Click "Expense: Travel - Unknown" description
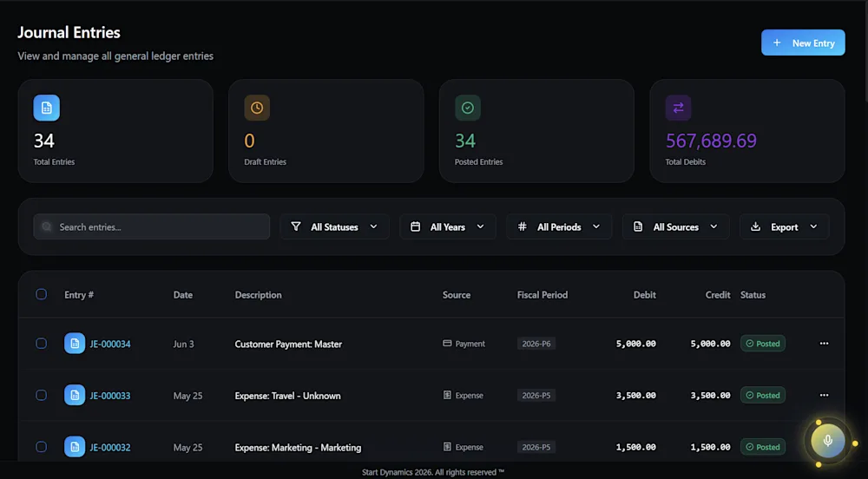The image size is (868, 479). [x=288, y=396]
